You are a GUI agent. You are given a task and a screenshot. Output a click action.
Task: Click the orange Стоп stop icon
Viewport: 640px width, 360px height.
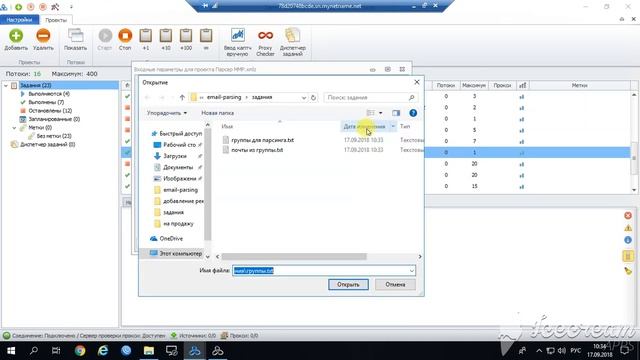125,36
